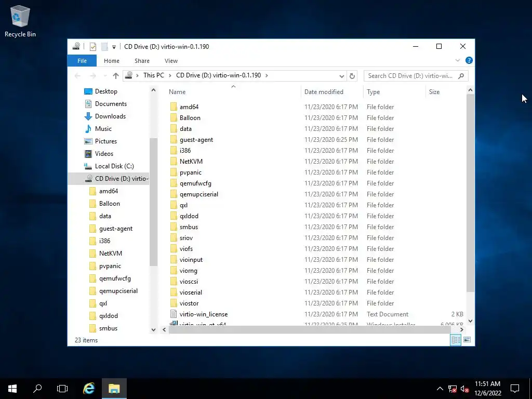Select the i386 folder icon in file list
This screenshot has height=399, width=532.
click(174, 151)
